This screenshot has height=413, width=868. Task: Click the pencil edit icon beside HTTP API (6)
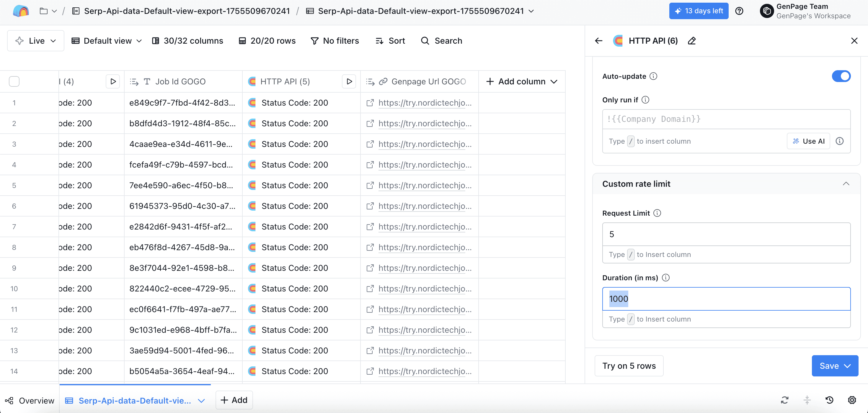(x=692, y=41)
